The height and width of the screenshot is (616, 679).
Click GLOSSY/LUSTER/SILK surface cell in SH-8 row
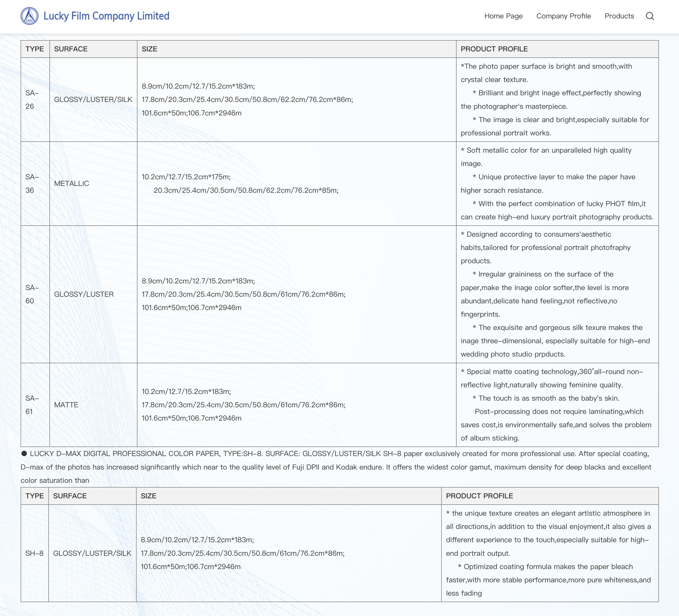(x=92, y=553)
